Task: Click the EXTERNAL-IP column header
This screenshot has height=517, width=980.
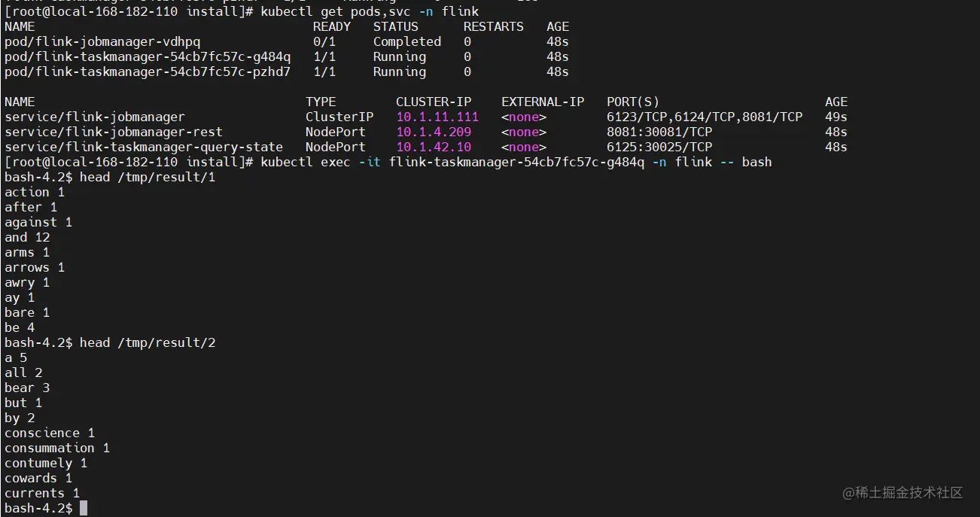Action: 543,102
